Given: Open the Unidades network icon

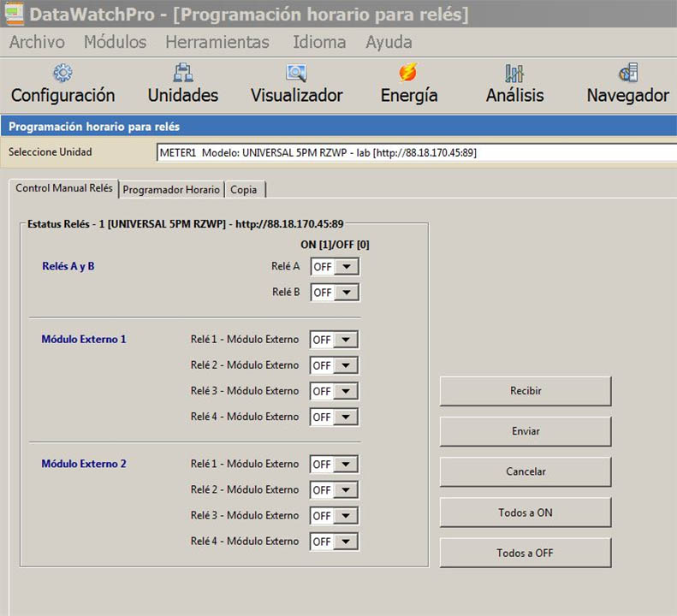Looking at the screenshot, I should [x=183, y=73].
